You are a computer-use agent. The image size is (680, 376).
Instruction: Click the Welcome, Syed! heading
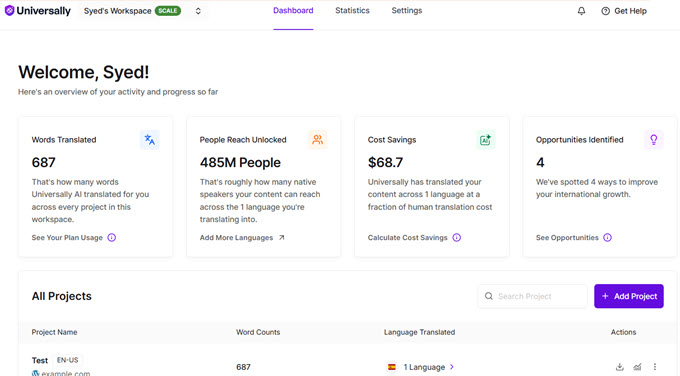tap(84, 72)
